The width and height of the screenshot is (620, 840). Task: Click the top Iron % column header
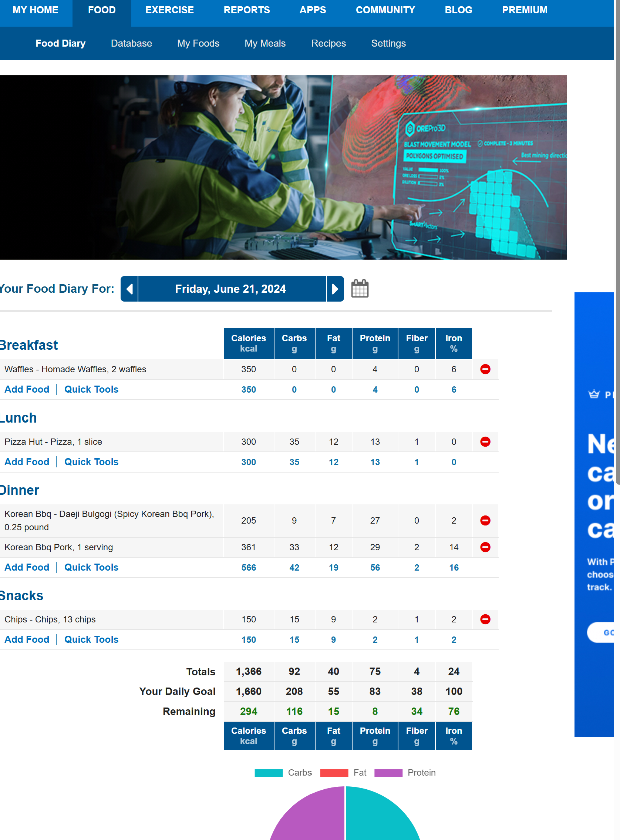tap(454, 343)
